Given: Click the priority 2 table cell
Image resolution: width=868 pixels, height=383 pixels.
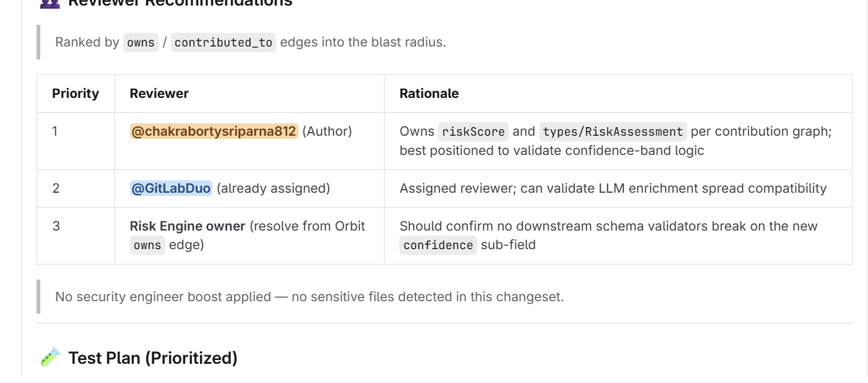Looking at the screenshot, I should click(x=76, y=188).
